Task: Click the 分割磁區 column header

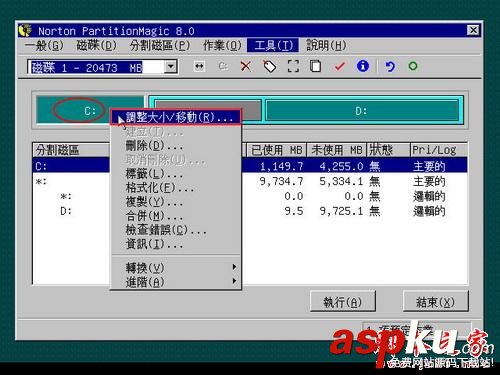Action: [71, 150]
